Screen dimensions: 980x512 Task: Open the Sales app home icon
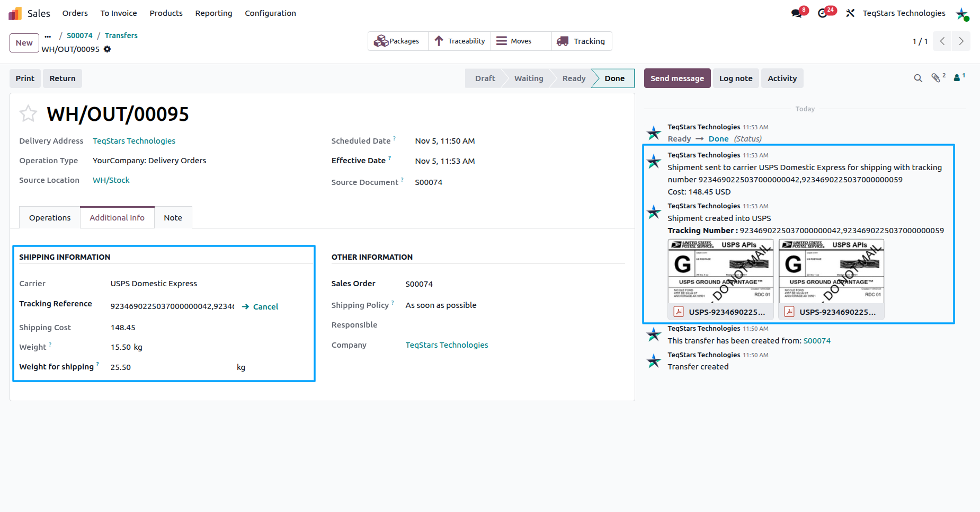15,13
